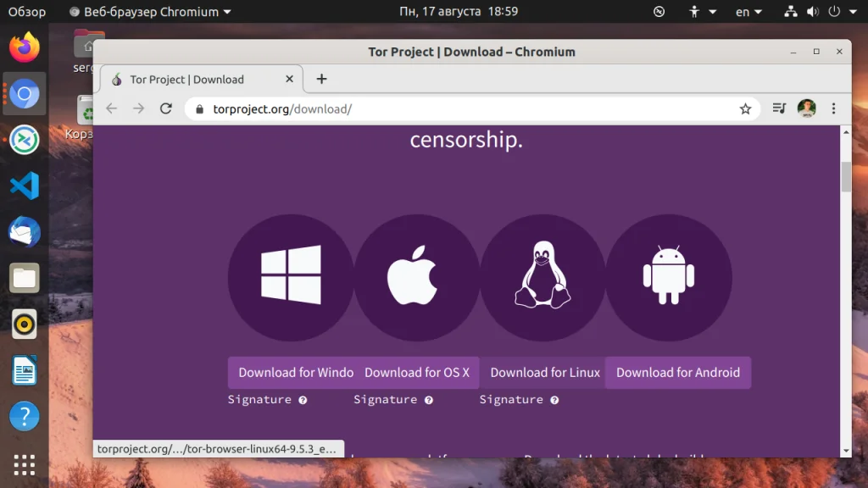Viewport: 868px width, 488px height.
Task: Open Remmina remote desktop from dock
Action: coord(25,140)
